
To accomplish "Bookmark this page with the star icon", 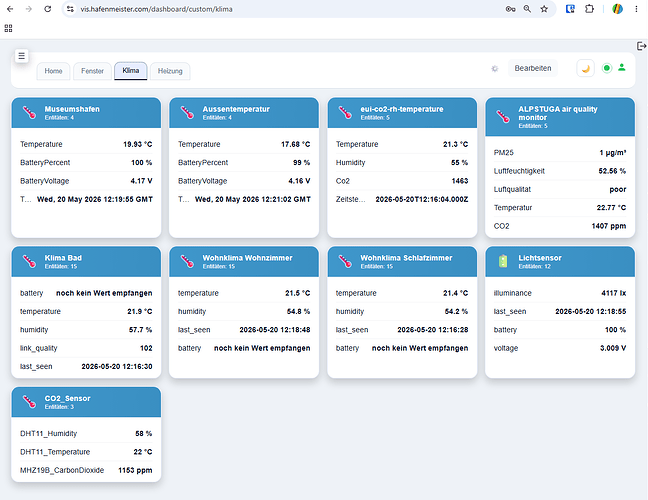I will pyautogui.click(x=544, y=9).
